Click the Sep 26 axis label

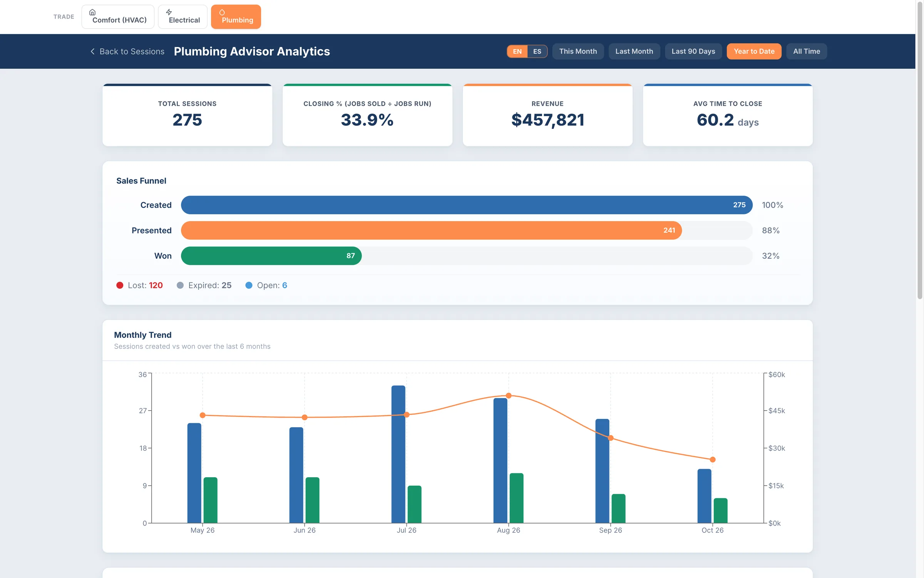coord(610,530)
